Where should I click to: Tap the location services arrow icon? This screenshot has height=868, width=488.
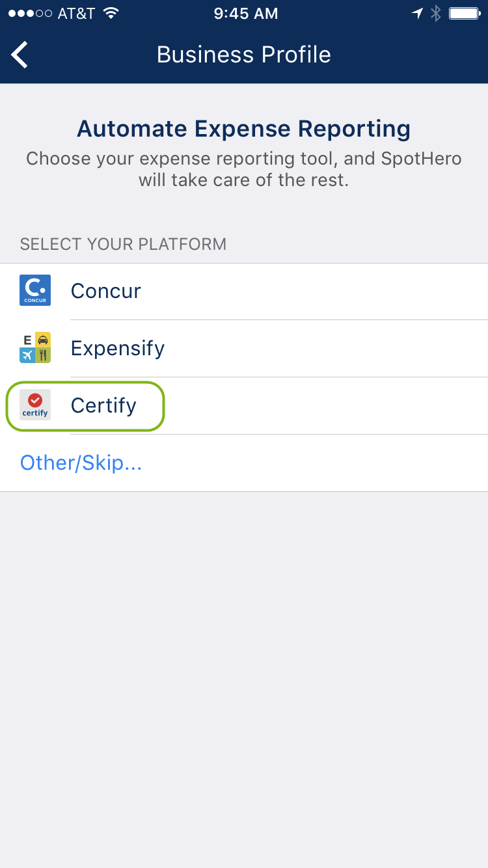[417, 14]
